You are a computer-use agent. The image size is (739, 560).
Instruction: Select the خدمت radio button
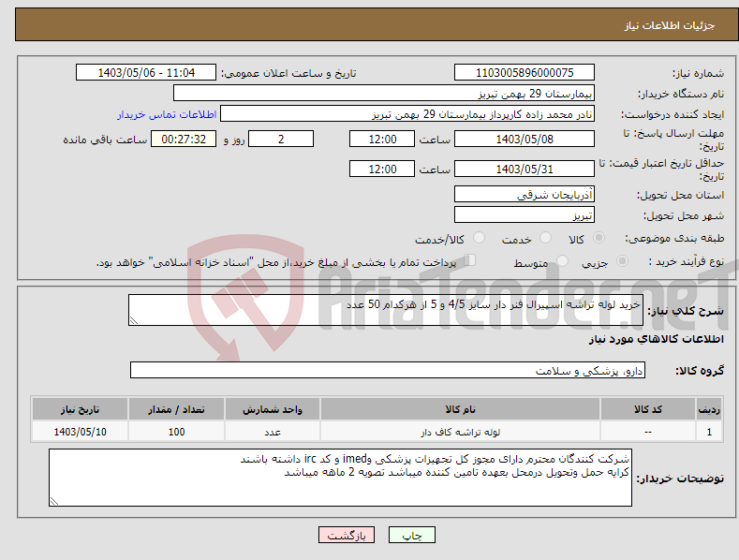pyautogui.click(x=545, y=238)
